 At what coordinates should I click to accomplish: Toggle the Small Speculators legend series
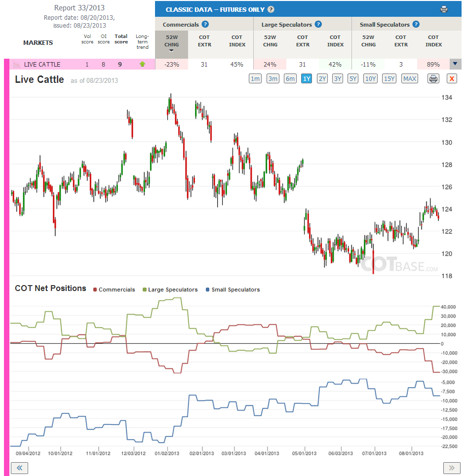233,290
